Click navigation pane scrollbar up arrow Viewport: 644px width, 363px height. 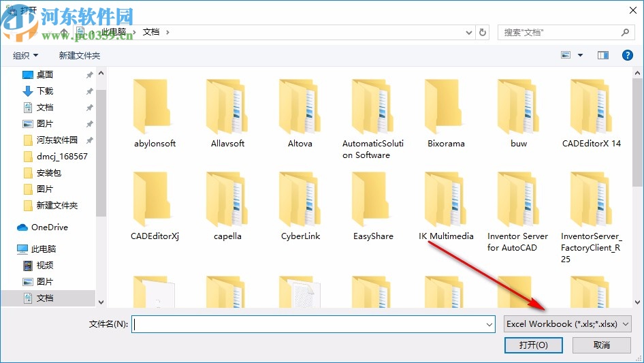101,73
